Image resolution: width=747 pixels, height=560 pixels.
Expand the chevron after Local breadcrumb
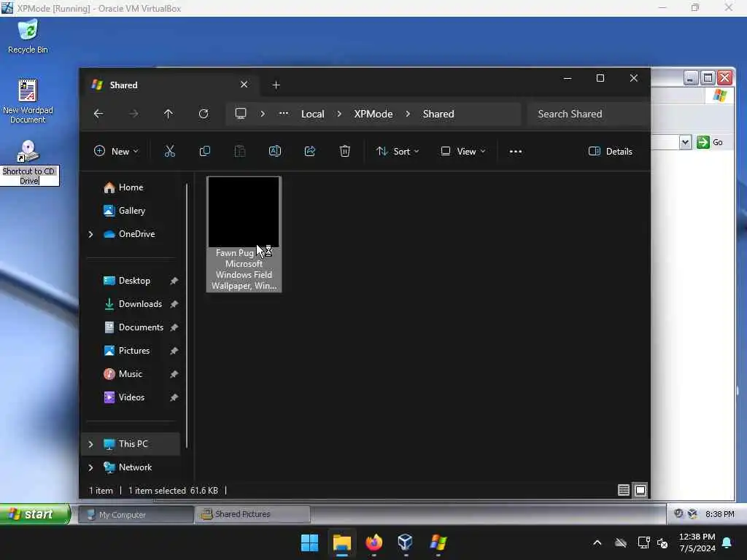click(339, 114)
